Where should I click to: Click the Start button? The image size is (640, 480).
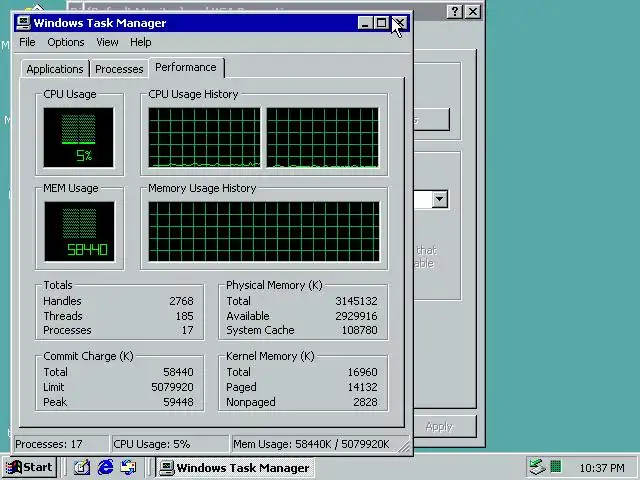[x=29, y=467]
